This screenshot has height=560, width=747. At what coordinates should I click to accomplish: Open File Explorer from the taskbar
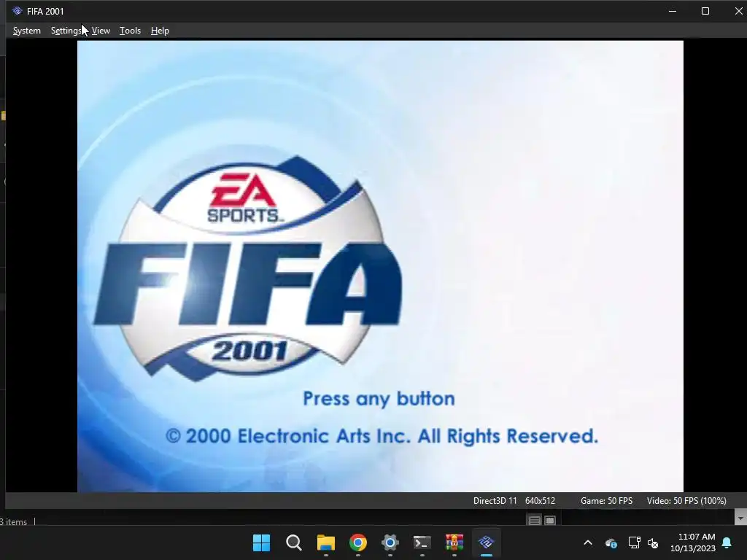[326, 542]
